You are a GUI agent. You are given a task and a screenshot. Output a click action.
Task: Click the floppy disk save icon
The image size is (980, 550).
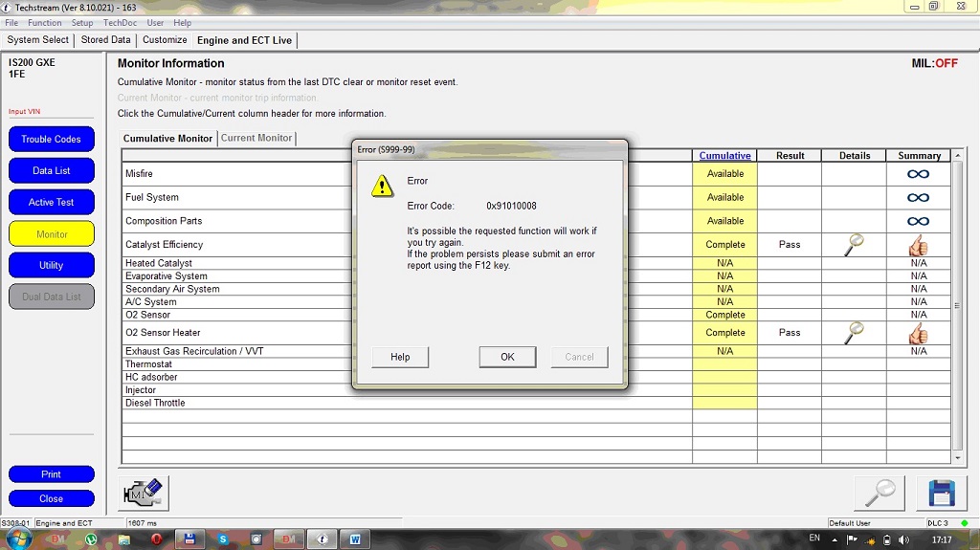tap(941, 493)
